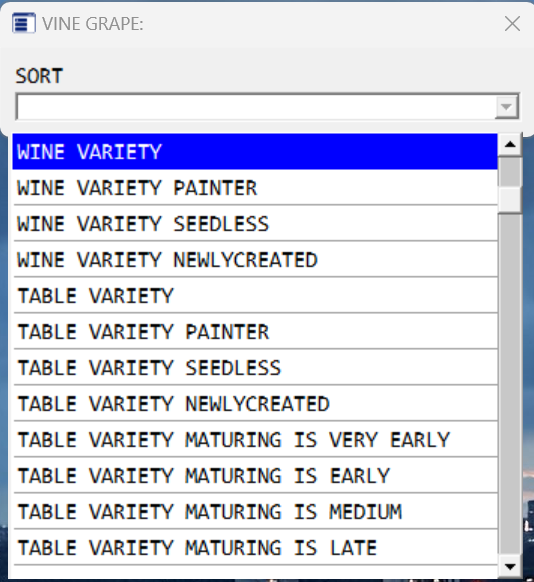Screen dimensions: 534x582
Task: Select WINE VARIETY option
Action: [x=255, y=152]
